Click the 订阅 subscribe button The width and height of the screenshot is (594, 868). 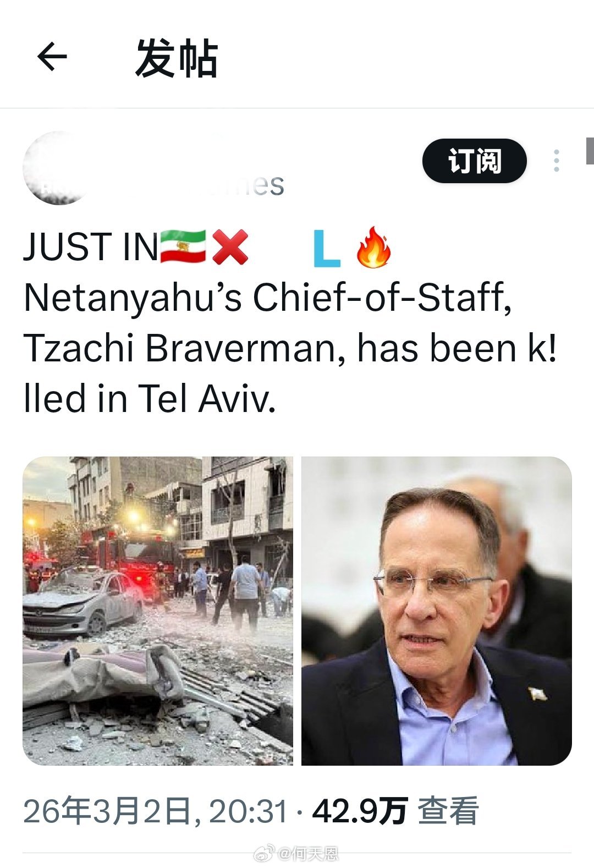pyautogui.click(x=475, y=161)
